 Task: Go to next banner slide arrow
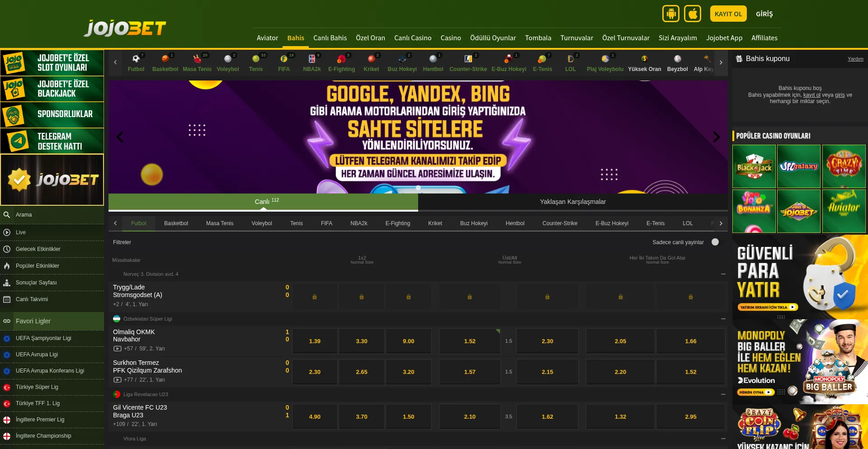pyautogui.click(x=716, y=137)
